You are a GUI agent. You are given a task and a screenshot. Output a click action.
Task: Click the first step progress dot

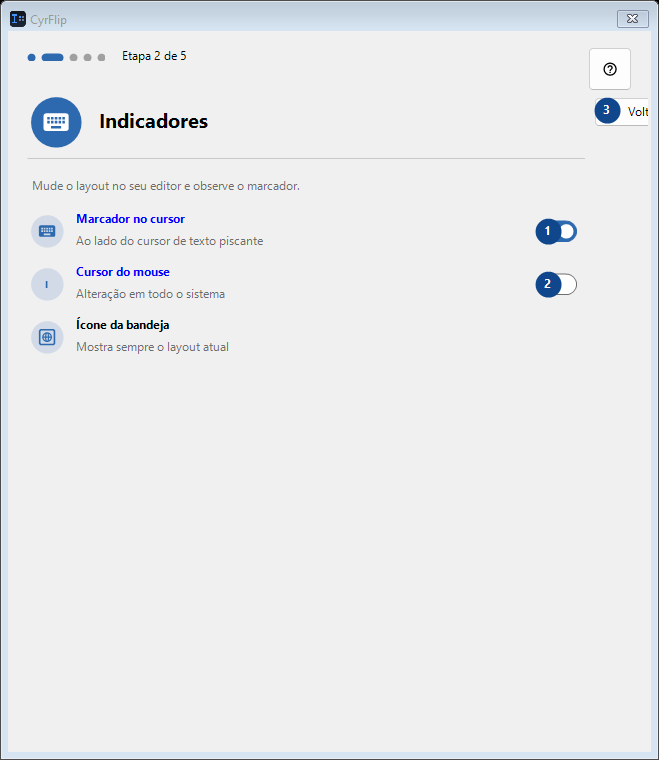[x=31, y=58]
